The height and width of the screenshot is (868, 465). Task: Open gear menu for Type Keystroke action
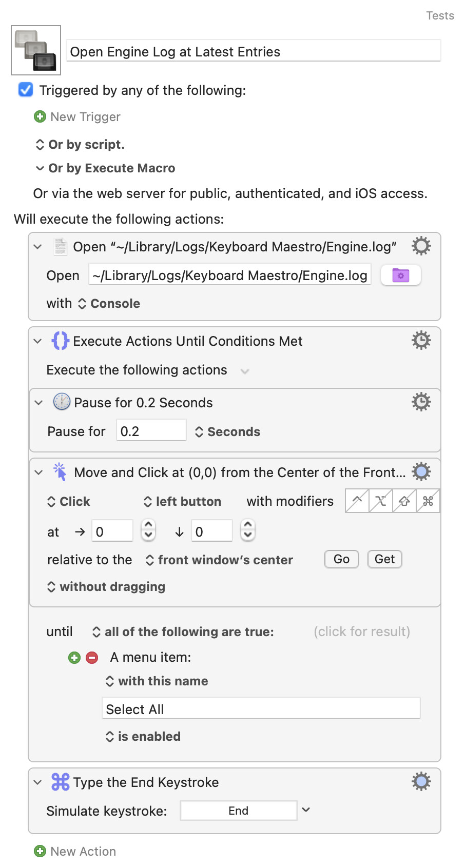pyautogui.click(x=421, y=782)
